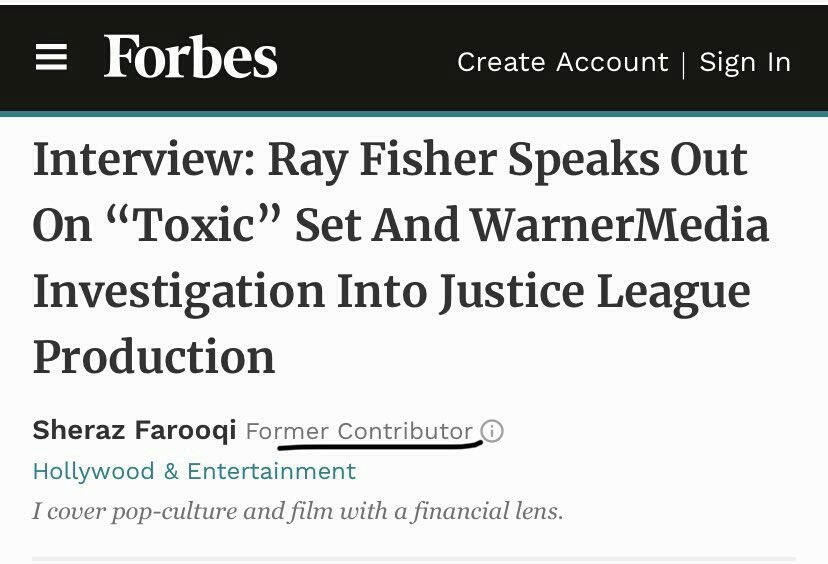Click the Create Account link
This screenshot has height=564, width=828.
(x=562, y=62)
